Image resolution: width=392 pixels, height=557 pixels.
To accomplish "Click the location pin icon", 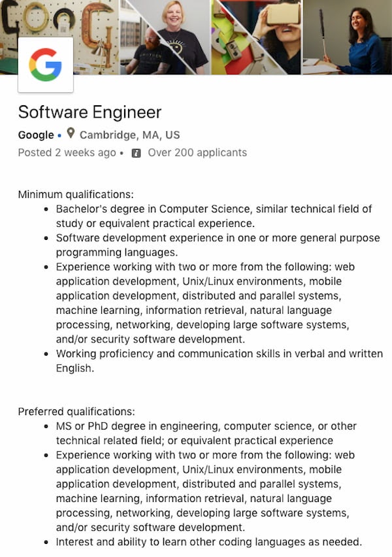I will click(x=71, y=134).
